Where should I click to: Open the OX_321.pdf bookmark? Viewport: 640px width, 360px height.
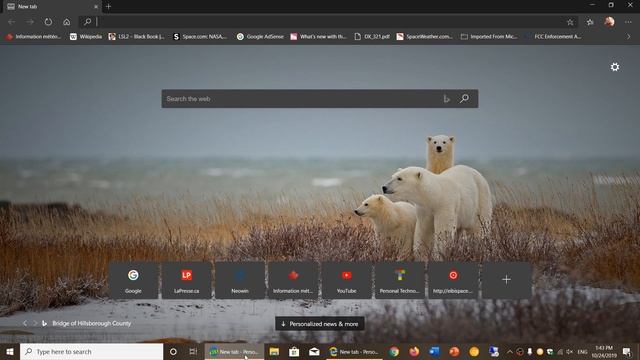click(372, 37)
